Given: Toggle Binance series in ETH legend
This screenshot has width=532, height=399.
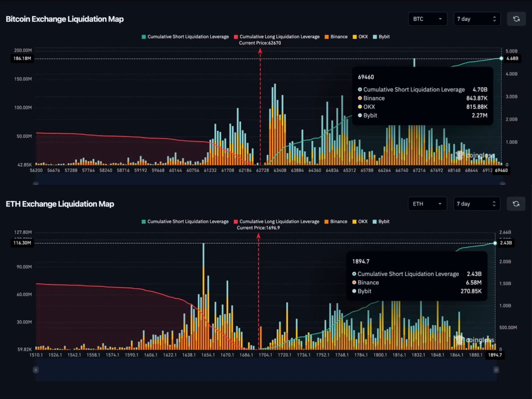Looking at the screenshot, I should [x=336, y=222].
